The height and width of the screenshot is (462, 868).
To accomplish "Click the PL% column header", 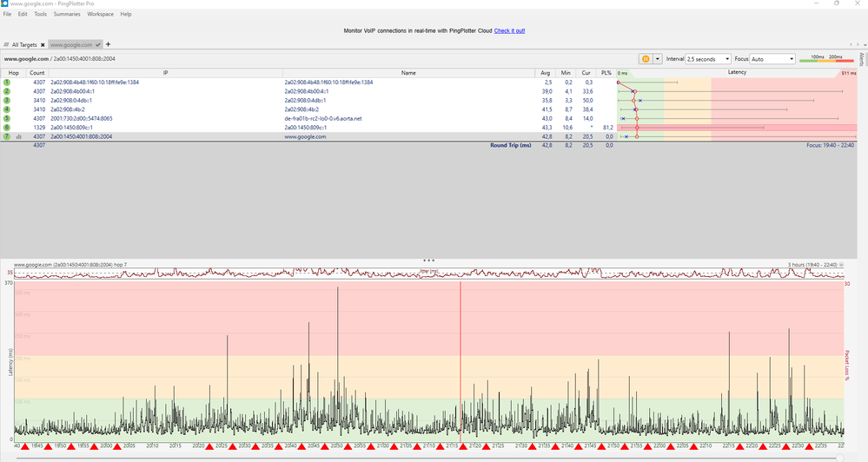I will (x=606, y=73).
